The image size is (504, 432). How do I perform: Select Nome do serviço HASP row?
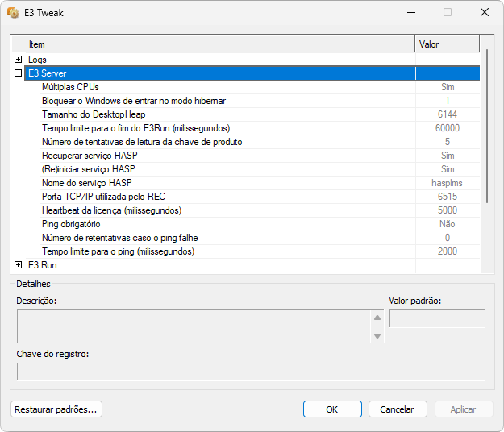(x=86, y=183)
